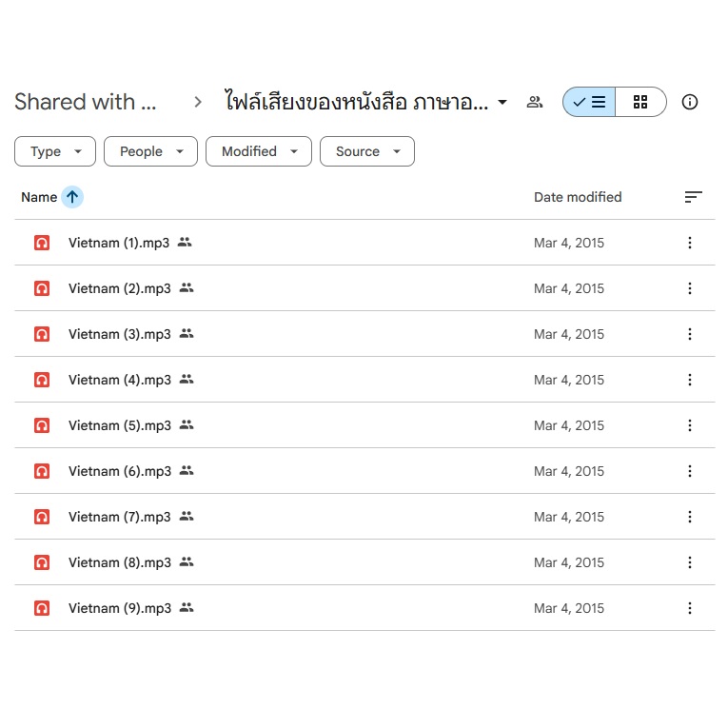Switch to grid layout view
Viewport: 728px width, 728px height.
(640, 102)
